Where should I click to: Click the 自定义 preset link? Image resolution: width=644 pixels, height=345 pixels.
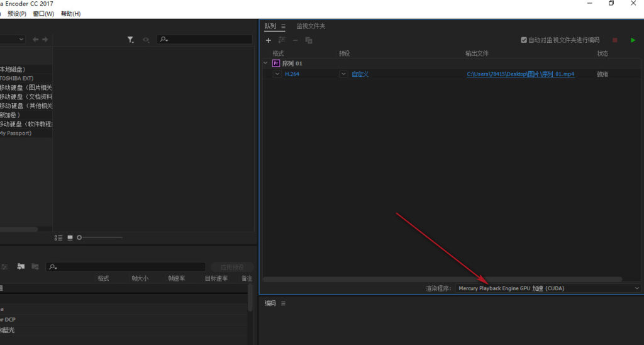point(360,74)
